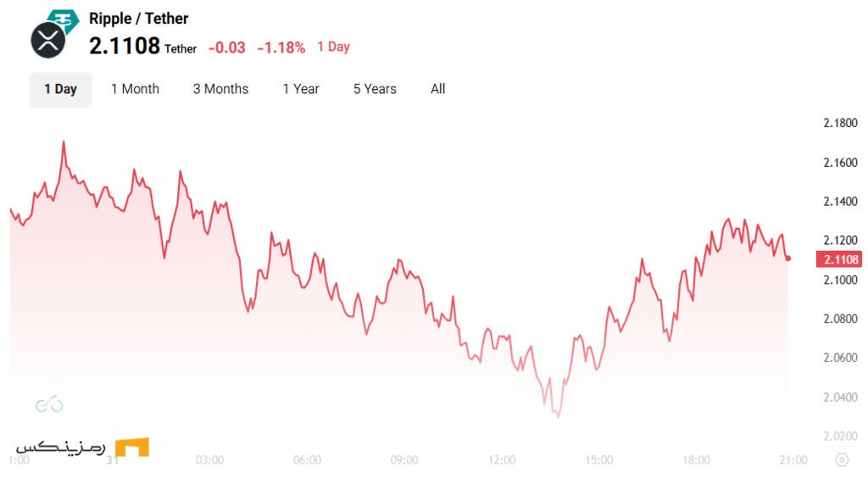Show All-time price data
Screen dimensions: 868x488
click(x=437, y=89)
